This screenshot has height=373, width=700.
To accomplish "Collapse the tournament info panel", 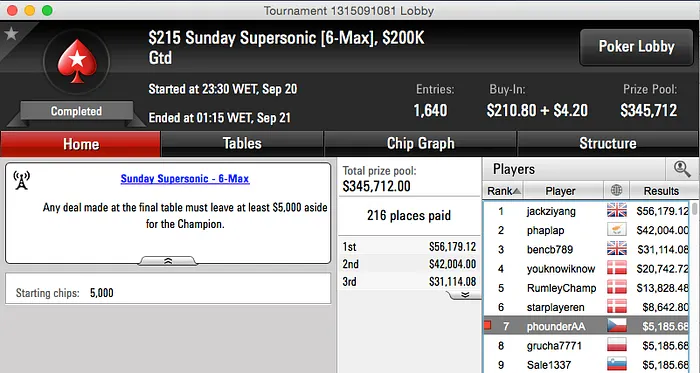I will pyautogui.click(x=168, y=261).
